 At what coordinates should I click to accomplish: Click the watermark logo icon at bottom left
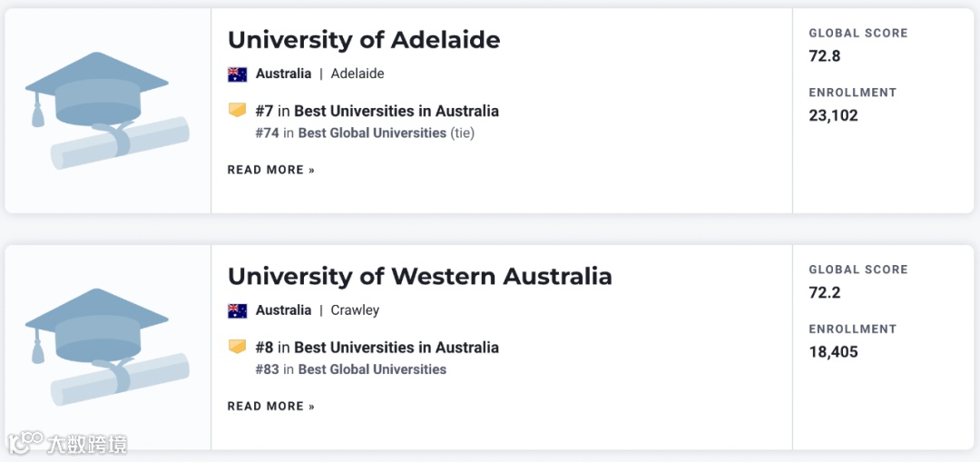click(x=25, y=443)
